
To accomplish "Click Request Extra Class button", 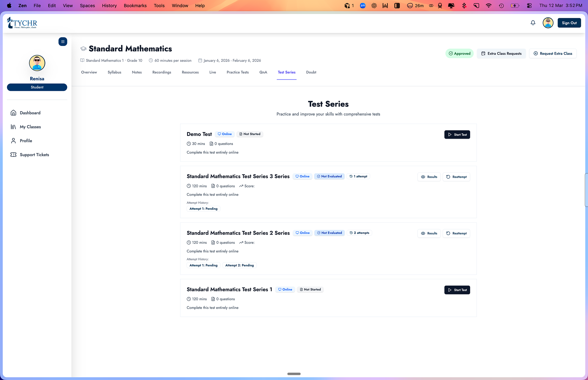I will click(x=553, y=53).
